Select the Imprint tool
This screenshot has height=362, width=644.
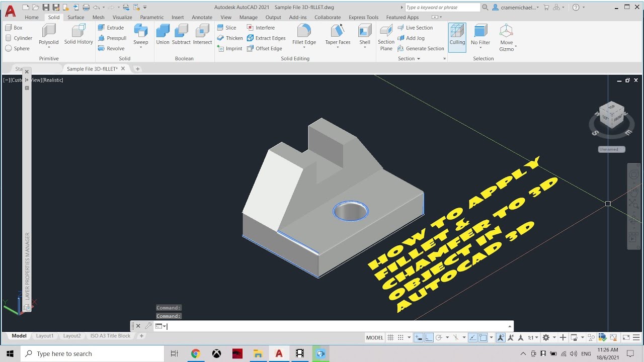[229, 49]
